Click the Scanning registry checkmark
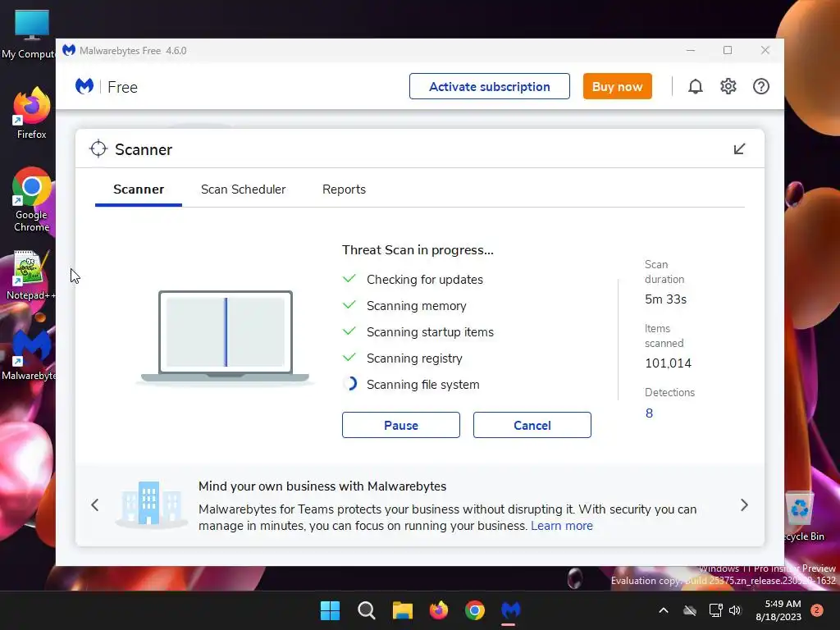Viewport: 840px width, 630px height. (349, 358)
